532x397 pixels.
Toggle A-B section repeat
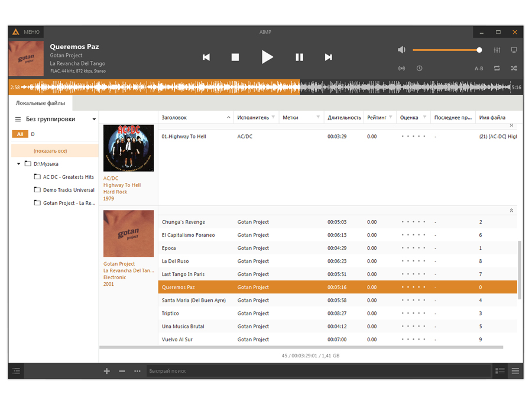[x=479, y=68]
